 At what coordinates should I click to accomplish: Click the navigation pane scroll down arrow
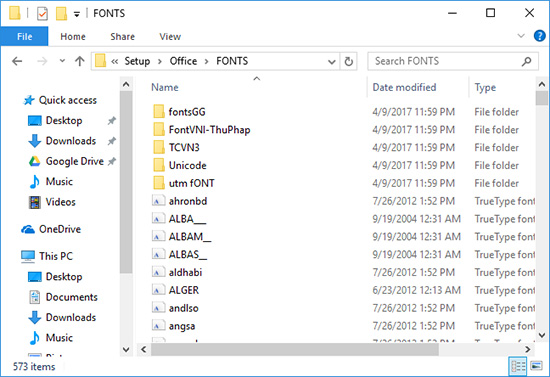pyautogui.click(x=126, y=349)
